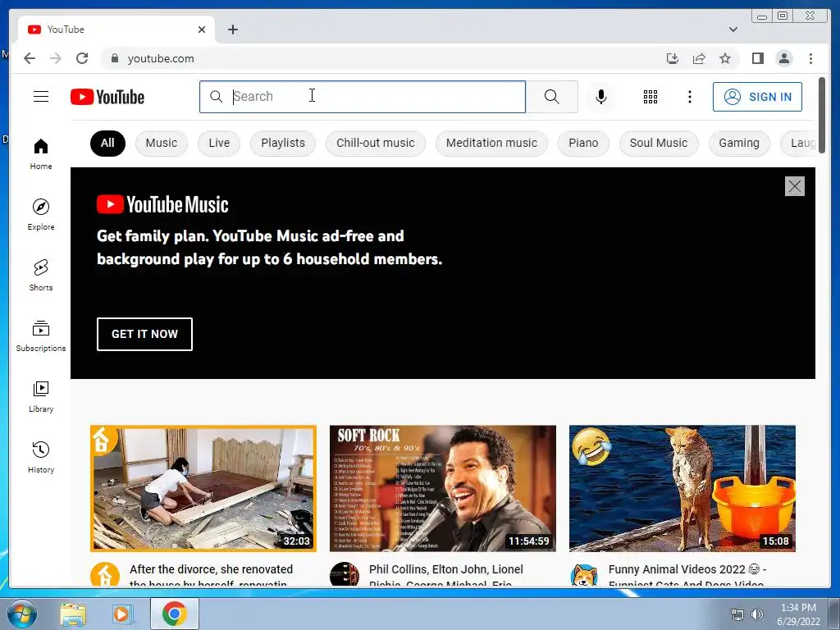Open Chrome side panel
Screen dimensions: 840x630
coord(757,58)
